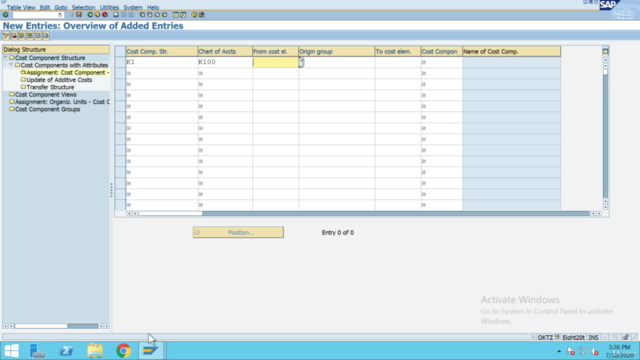Viewport: 640px width, 360px height.
Task: Click the fourth application toolbar icon
Action: coord(30,36)
